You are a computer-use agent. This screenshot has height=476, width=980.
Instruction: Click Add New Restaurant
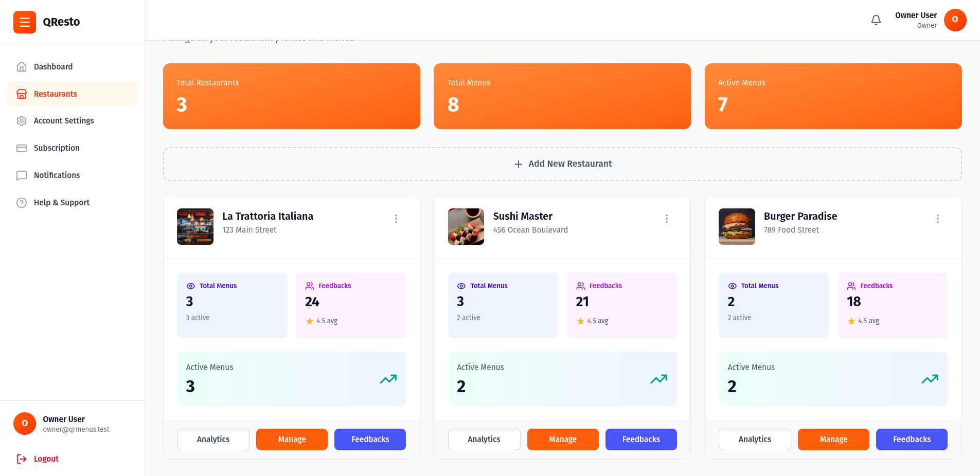point(562,164)
